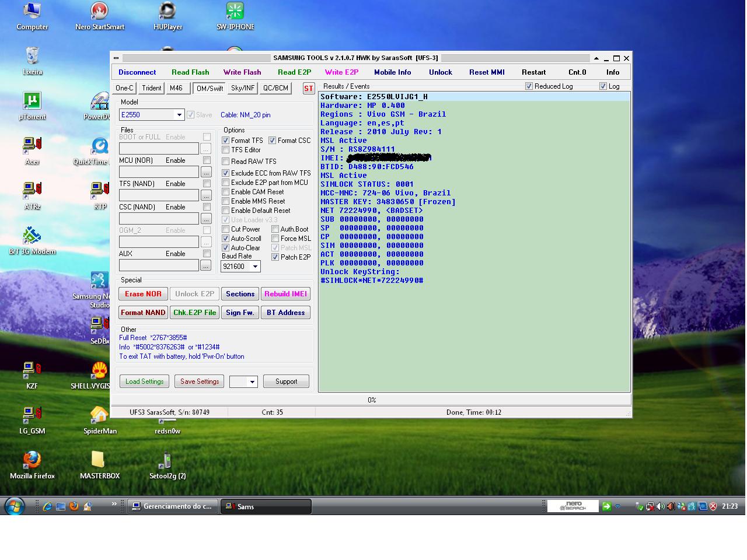Click the MCU (NOR) file path field
This screenshot has width=747, height=560.
click(159, 172)
